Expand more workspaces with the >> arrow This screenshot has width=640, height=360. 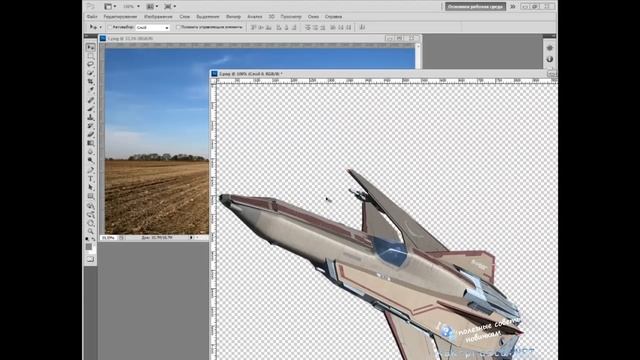513,7
